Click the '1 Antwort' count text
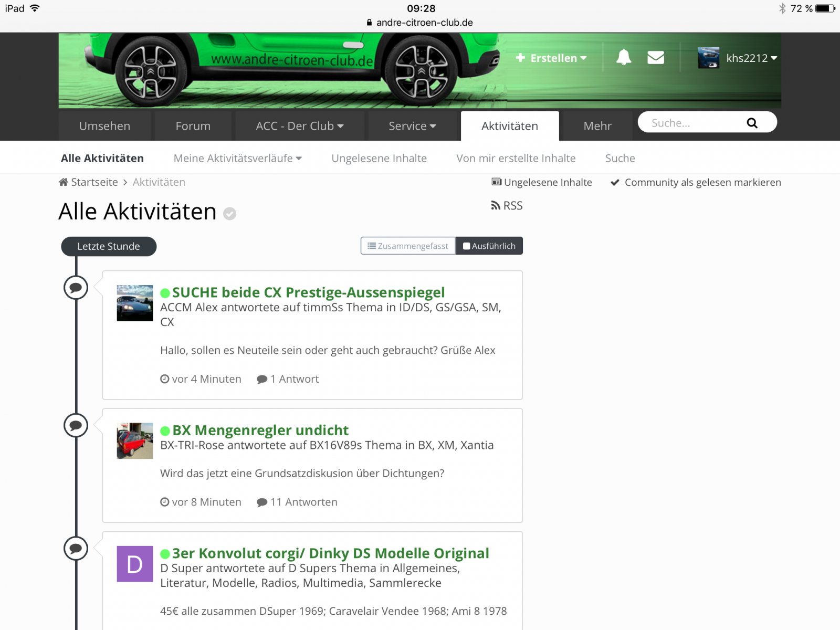 (295, 379)
